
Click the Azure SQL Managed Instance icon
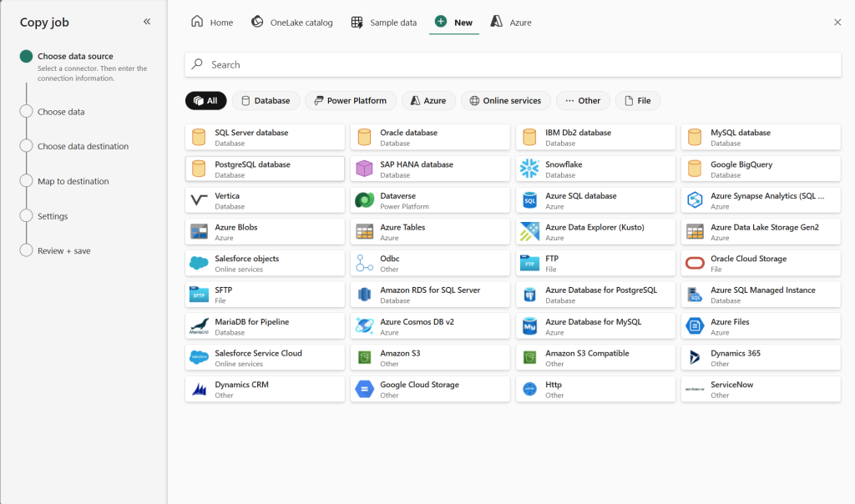(x=695, y=295)
